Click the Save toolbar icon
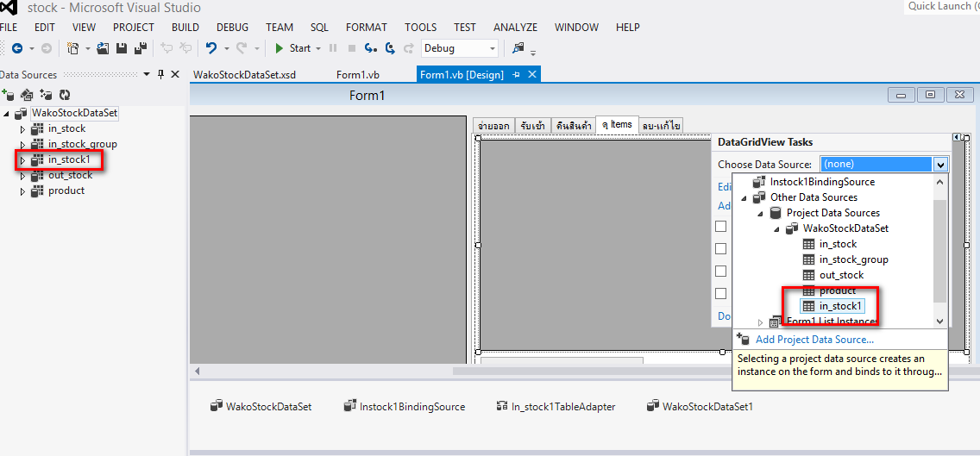This screenshot has width=980, height=456. [122, 48]
